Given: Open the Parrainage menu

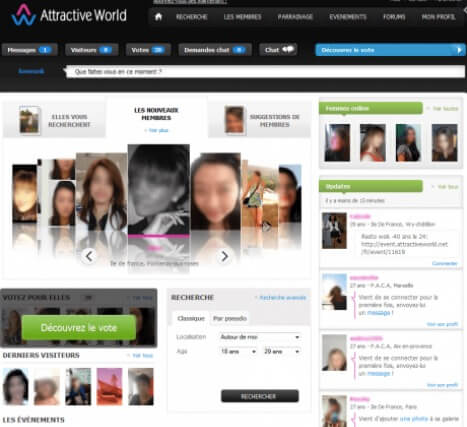Looking at the screenshot, I should point(295,17).
